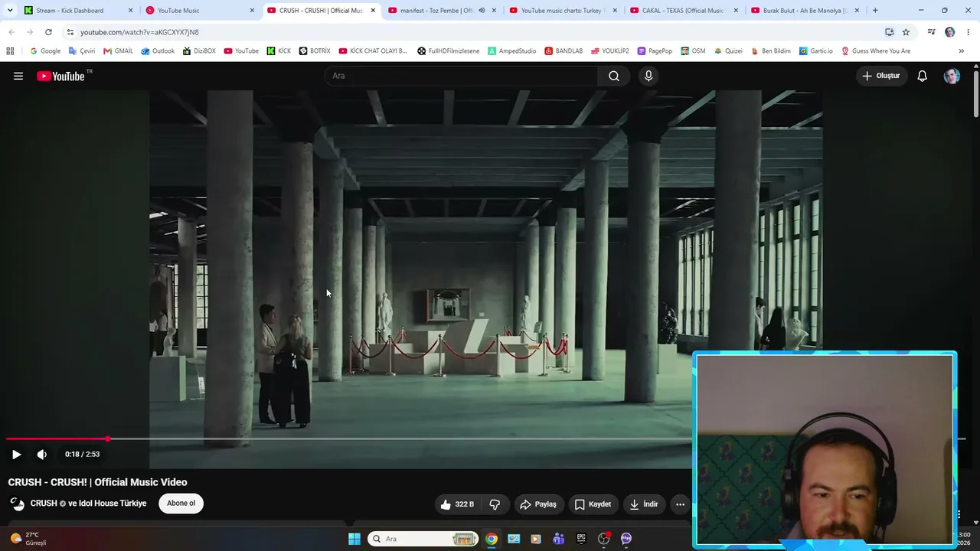Open the YouTube account avatar menu
The height and width of the screenshot is (551, 980).
tap(952, 76)
